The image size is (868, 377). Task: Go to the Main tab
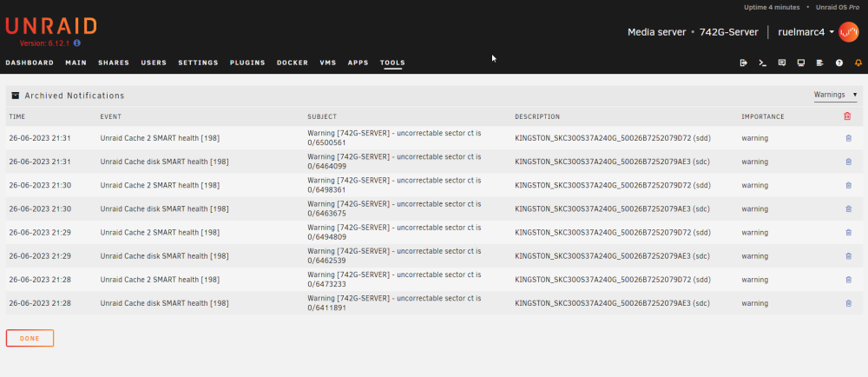[x=76, y=63]
